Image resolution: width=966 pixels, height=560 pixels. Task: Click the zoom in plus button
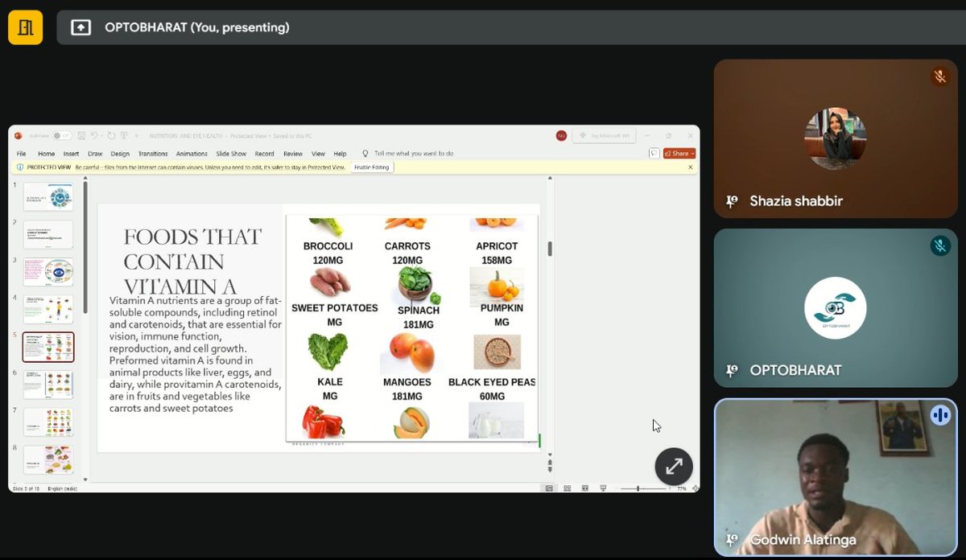(670, 488)
